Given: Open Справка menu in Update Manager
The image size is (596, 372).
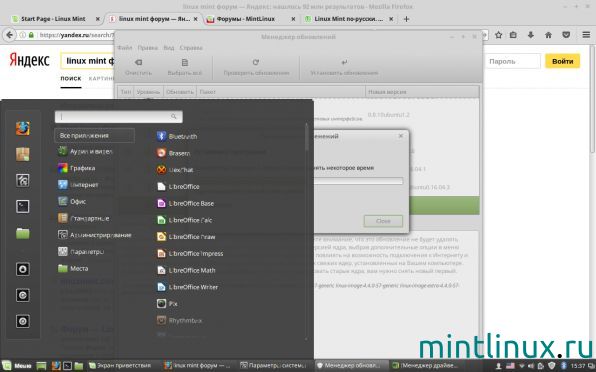Looking at the screenshot, I should (x=191, y=48).
